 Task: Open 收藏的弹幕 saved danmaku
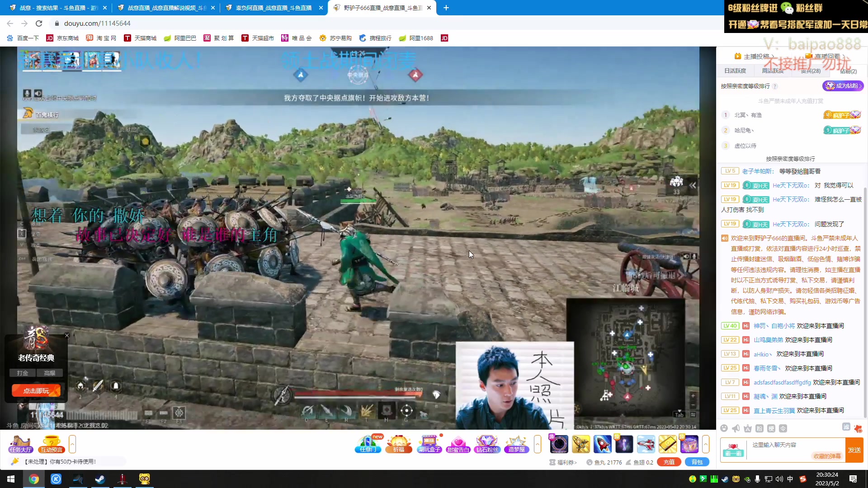827,456
